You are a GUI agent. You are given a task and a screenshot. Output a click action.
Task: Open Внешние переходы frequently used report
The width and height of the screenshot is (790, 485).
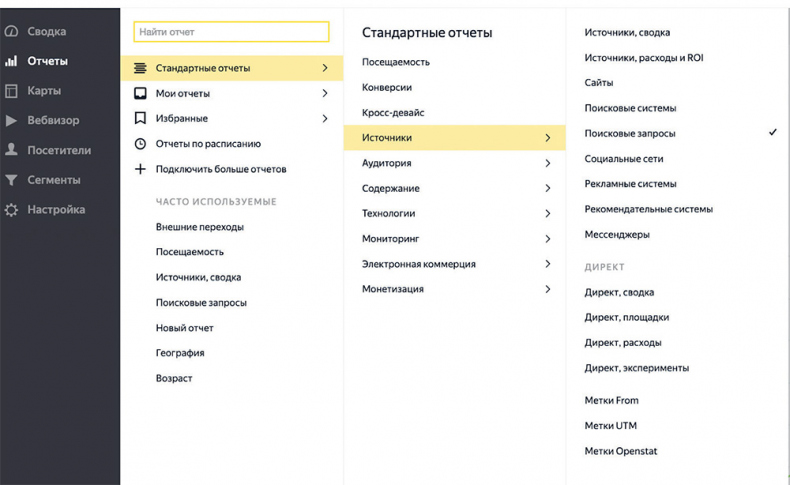199,227
